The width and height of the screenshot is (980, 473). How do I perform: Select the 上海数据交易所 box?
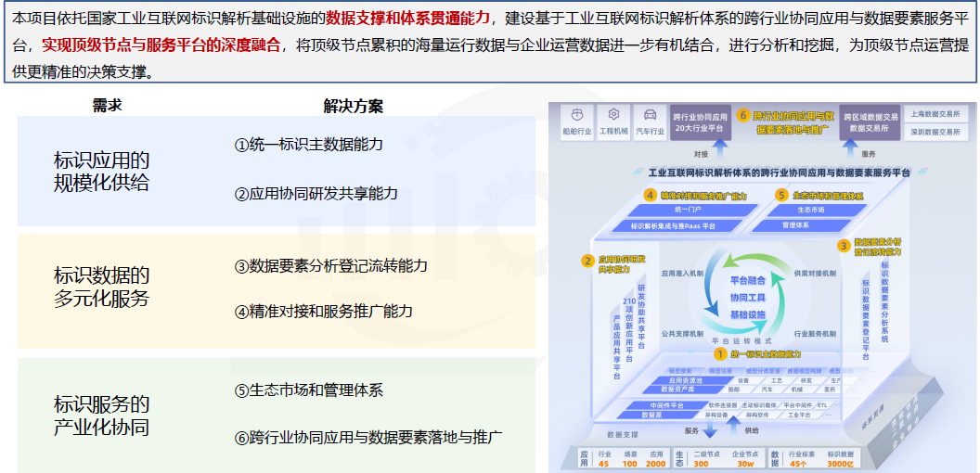tap(935, 114)
